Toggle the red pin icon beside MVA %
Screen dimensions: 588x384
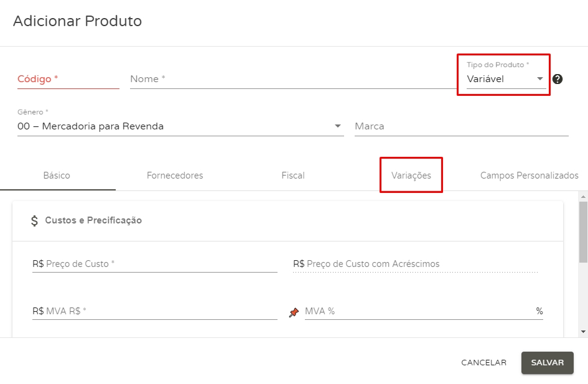294,312
